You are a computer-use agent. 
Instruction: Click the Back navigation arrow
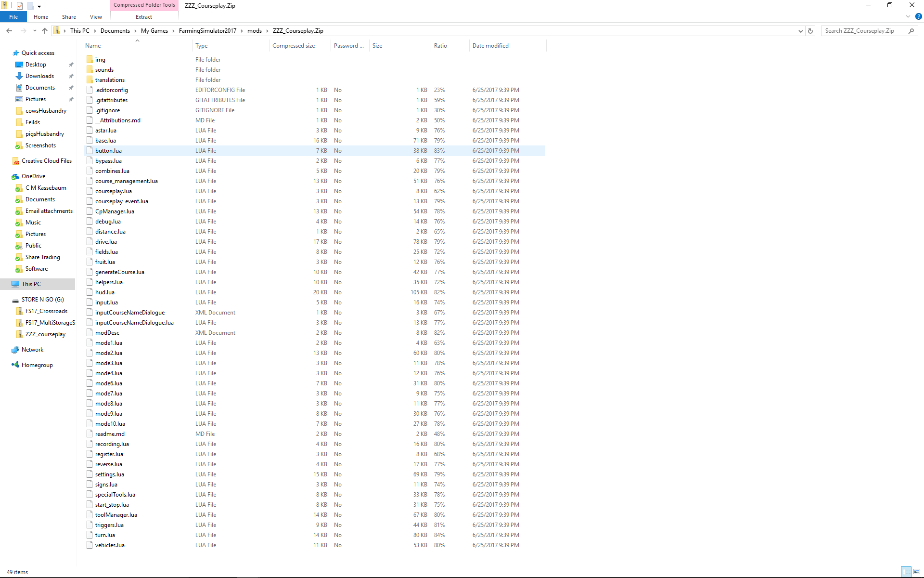pos(9,30)
